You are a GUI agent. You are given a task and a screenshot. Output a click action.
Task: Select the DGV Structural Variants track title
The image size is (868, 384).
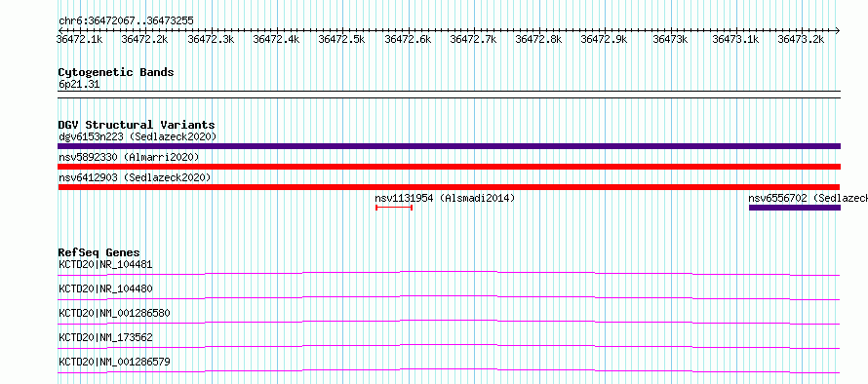[x=137, y=125]
